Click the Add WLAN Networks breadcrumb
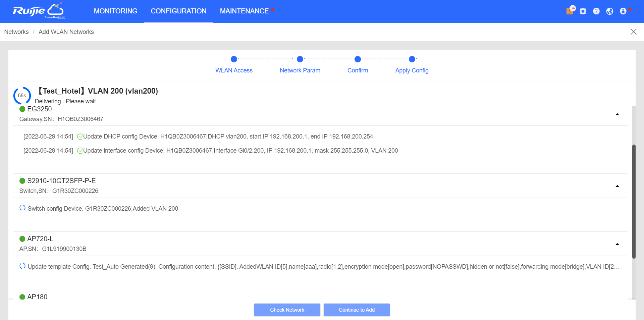The height and width of the screenshot is (320, 644). [x=66, y=32]
